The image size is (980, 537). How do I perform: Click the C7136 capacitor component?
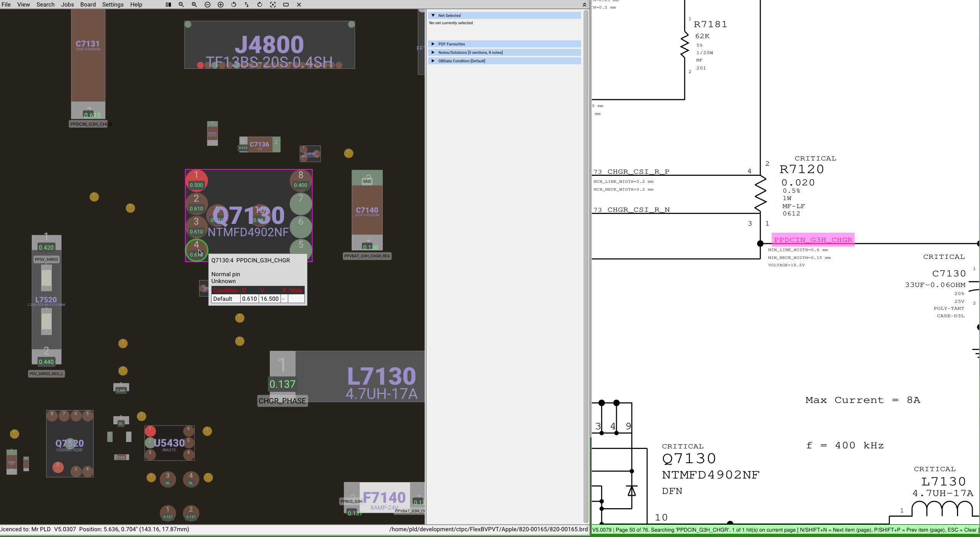260,145
